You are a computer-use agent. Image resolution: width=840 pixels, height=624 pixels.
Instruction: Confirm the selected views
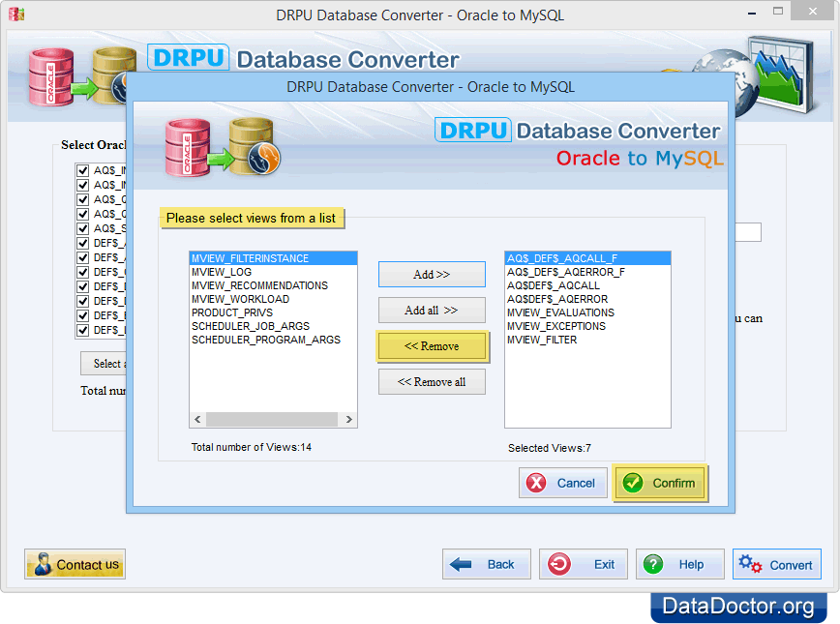pyautogui.click(x=661, y=483)
